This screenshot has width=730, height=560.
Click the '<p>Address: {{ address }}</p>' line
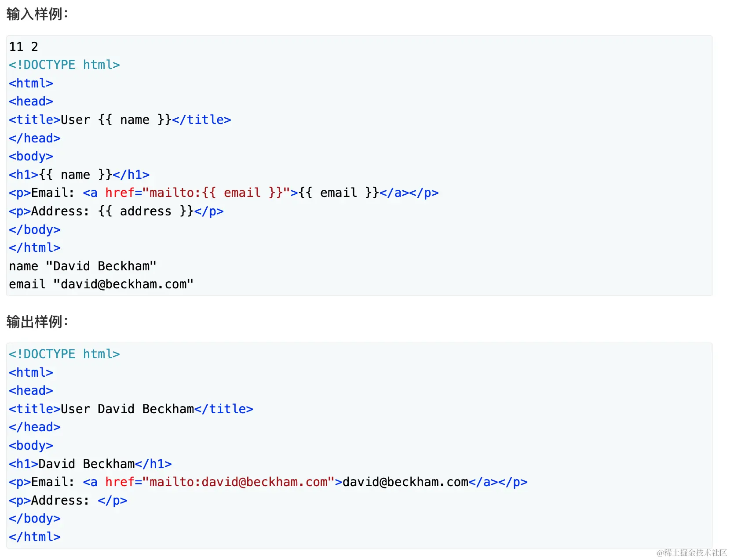pyautogui.click(x=116, y=211)
